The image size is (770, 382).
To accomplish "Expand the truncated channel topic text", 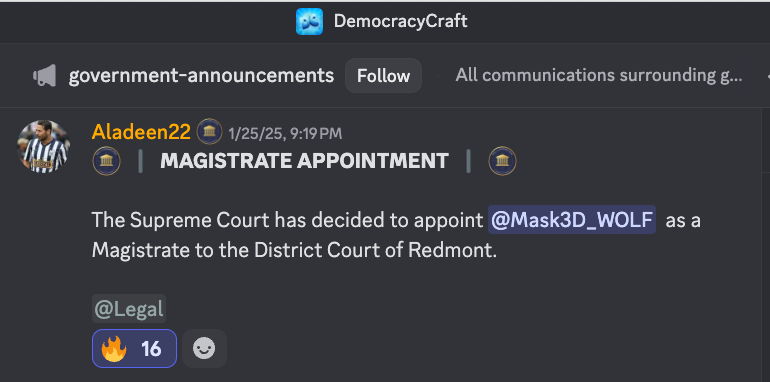I will click(x=599, y=76).
